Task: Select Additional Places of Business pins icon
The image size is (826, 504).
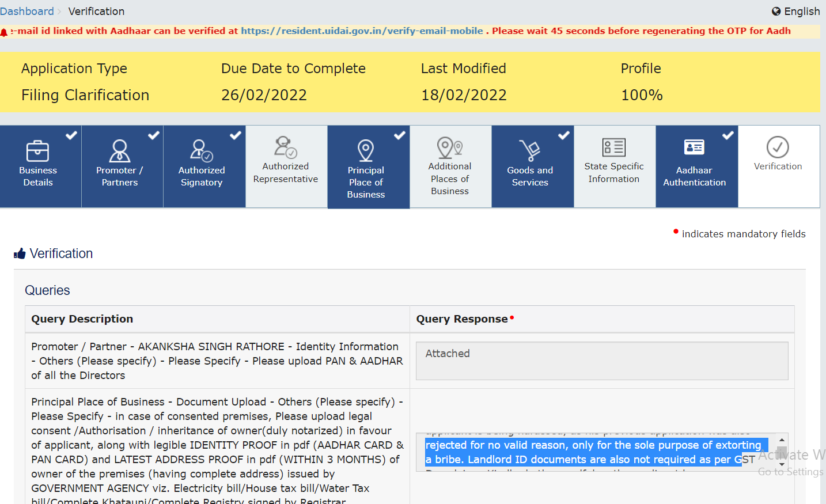Action: coord(450,147)
